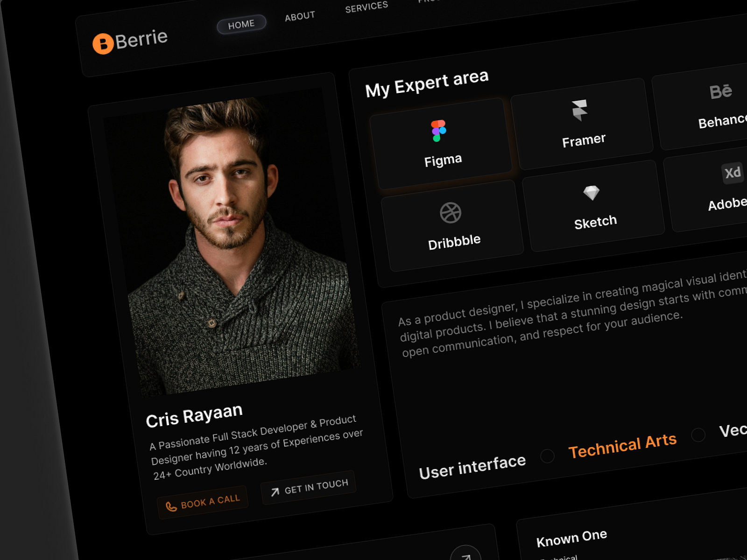Click the Framer logo icon

point(579,110)
